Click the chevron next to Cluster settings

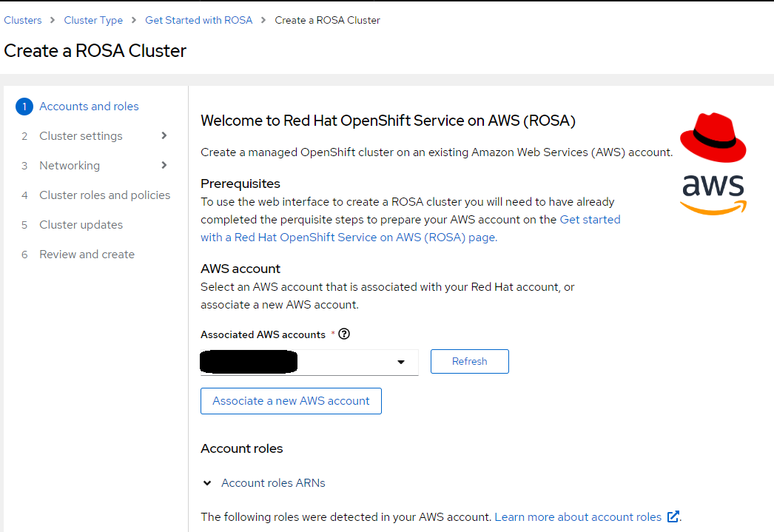[x=166, y=135]
